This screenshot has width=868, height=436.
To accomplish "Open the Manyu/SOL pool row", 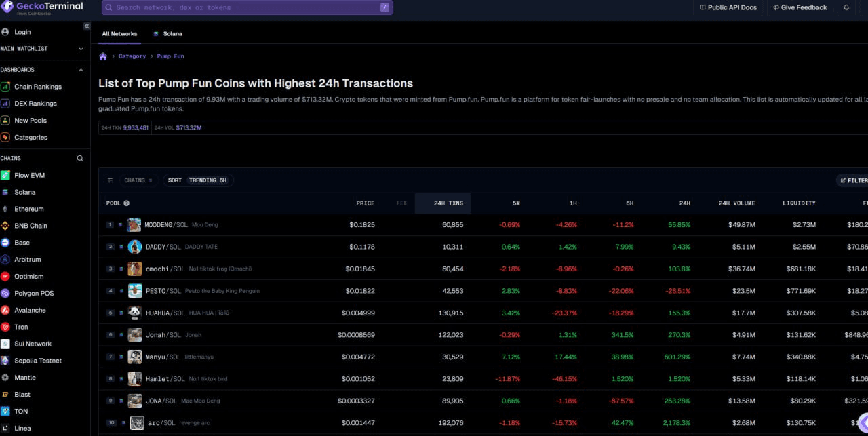I will click(x=483, y=357).
